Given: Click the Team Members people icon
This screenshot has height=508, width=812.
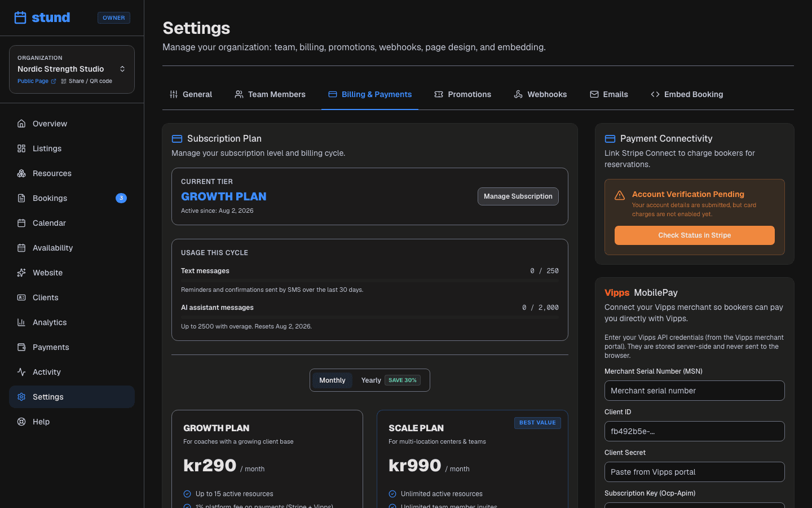Looking at the screenshot, I should click(239, 94).
